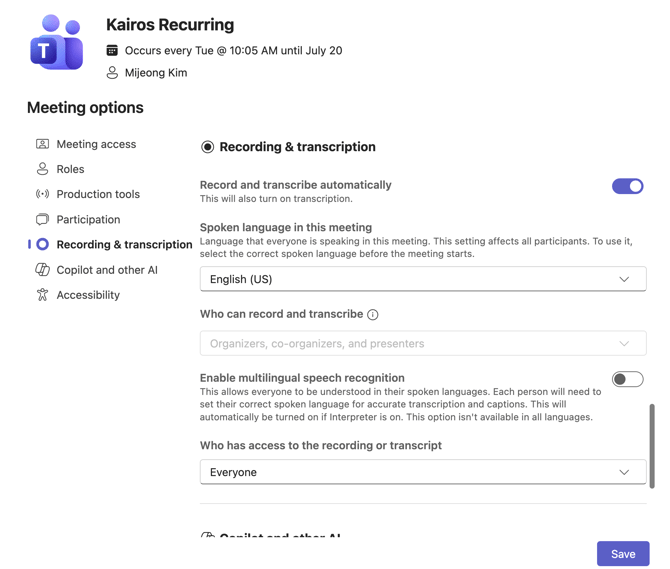Click the info icon beside record permissions
Screen dimensions: 670x569
click(373, 315)
